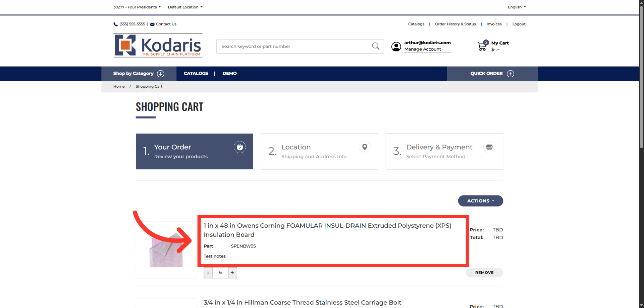Image resolution: width=644 pixels, height=308 pixels.
Task: Open the Default Location dropdown
Action: point(185,7)
